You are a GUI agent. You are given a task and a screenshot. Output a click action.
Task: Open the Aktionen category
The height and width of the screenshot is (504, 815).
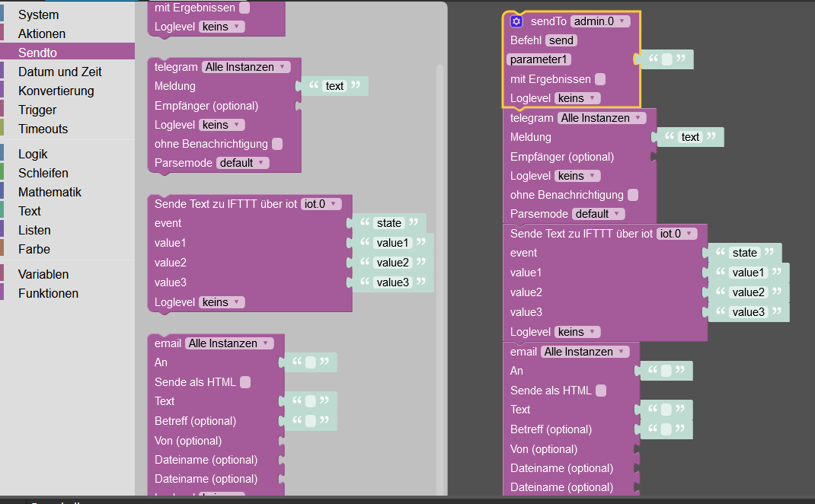[x=42, y=33]
